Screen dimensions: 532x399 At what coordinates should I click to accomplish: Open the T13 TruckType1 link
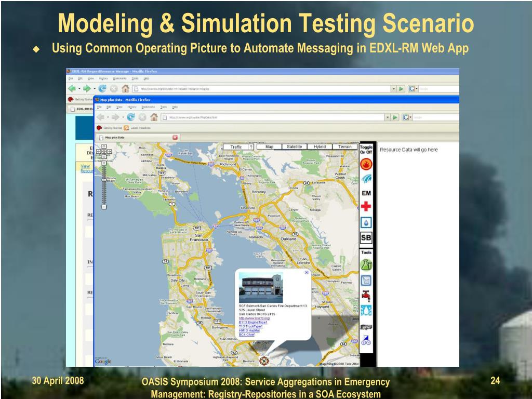tap(251, 326)
